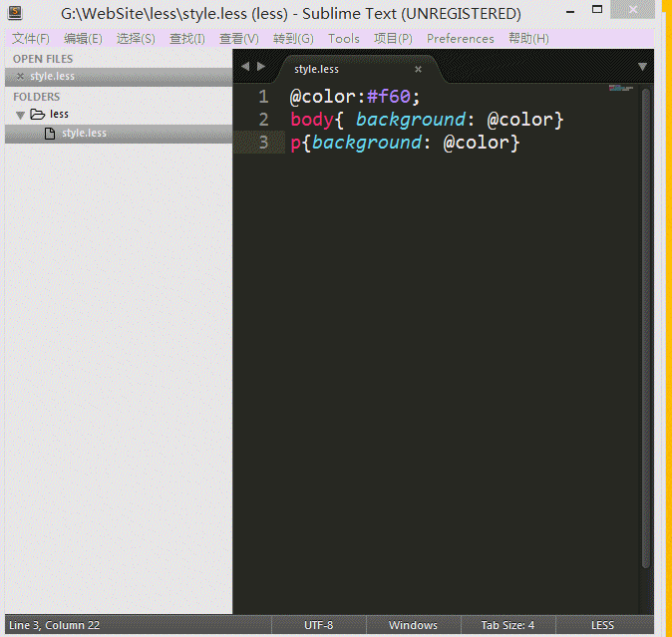Open the 查找(I) menu

point(187,39)
